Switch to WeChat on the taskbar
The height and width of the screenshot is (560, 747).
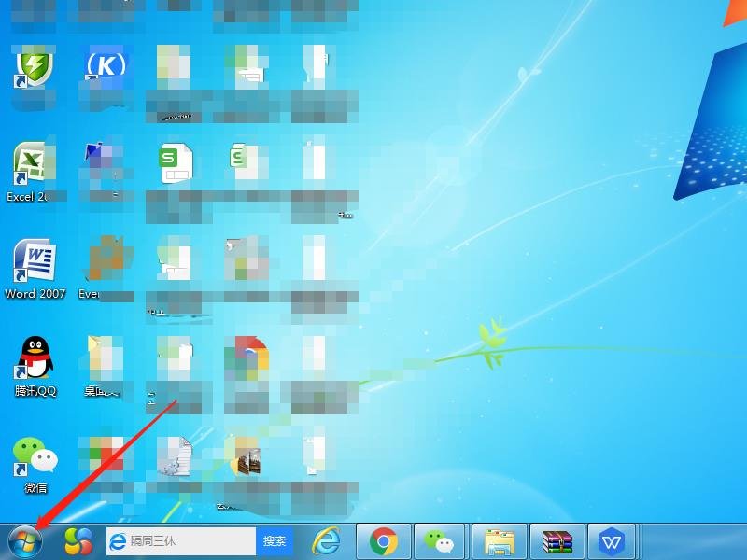441,540
